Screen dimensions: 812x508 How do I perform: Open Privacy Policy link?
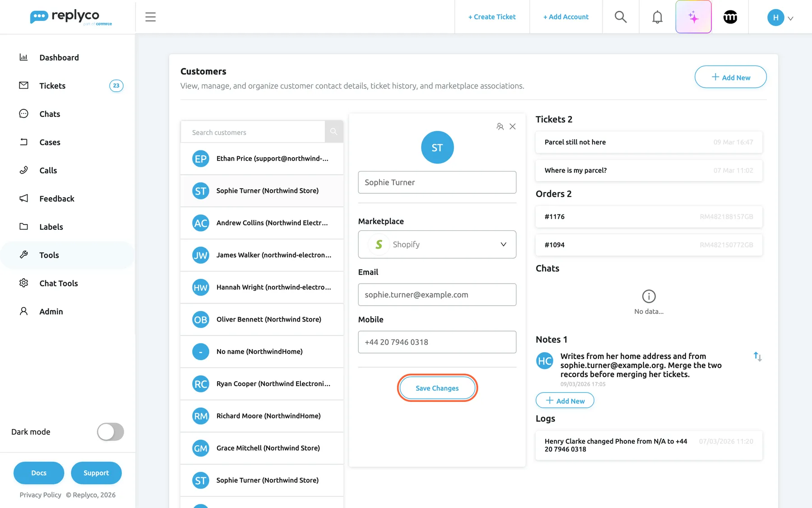pyautogui.click(x=41, y=495)
